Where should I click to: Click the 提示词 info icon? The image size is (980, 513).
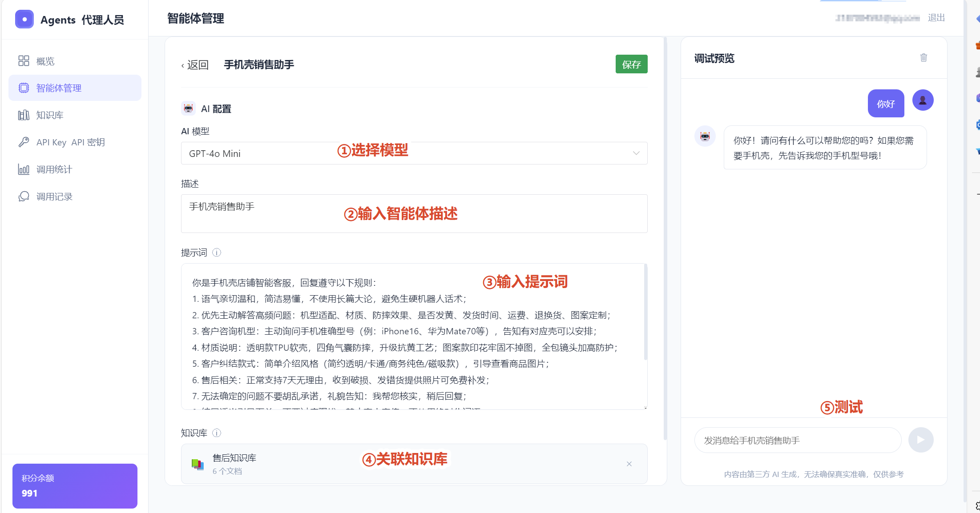pos(217,252)
